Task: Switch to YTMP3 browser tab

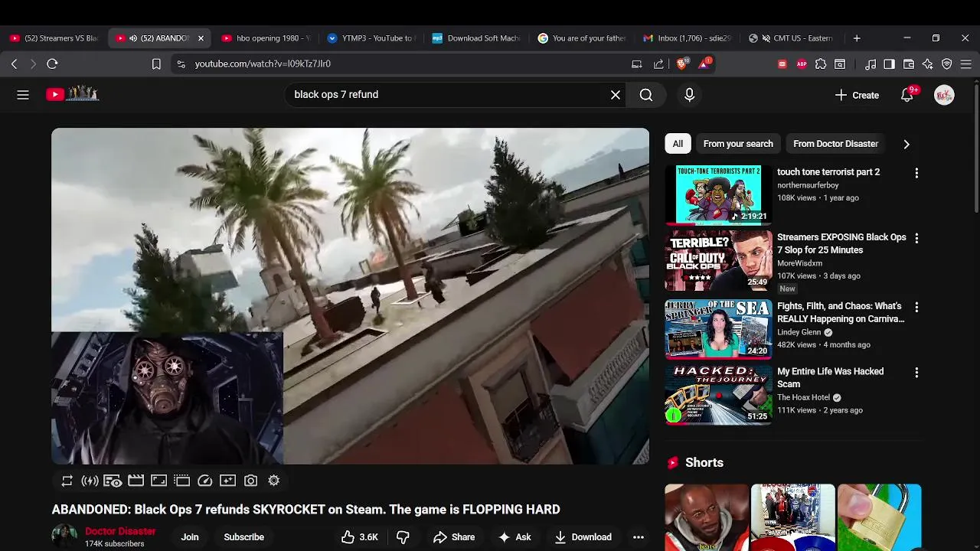Action: [371, 38]
